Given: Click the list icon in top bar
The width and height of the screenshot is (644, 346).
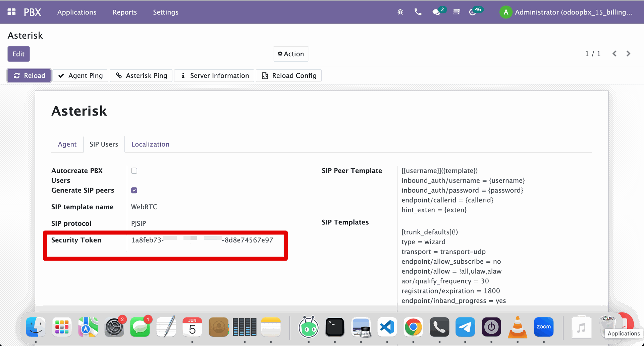Looking at the screenshot, I should 457,12.
